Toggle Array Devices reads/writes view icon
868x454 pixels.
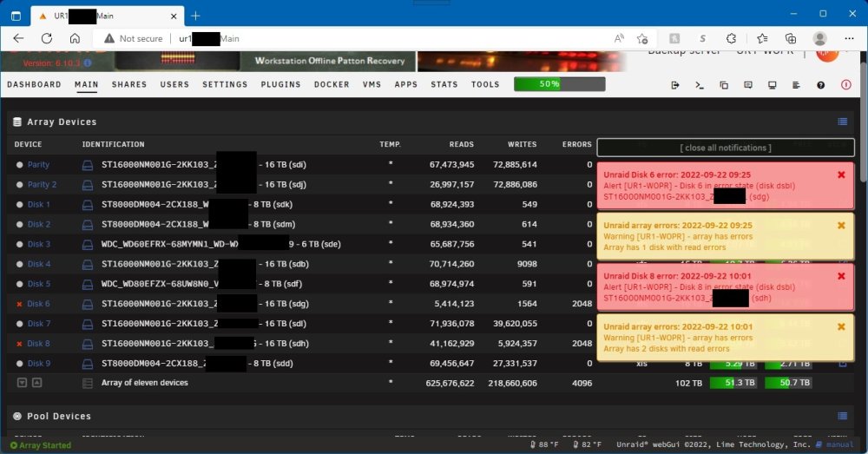pyautogui.click(x=843, y=122)
